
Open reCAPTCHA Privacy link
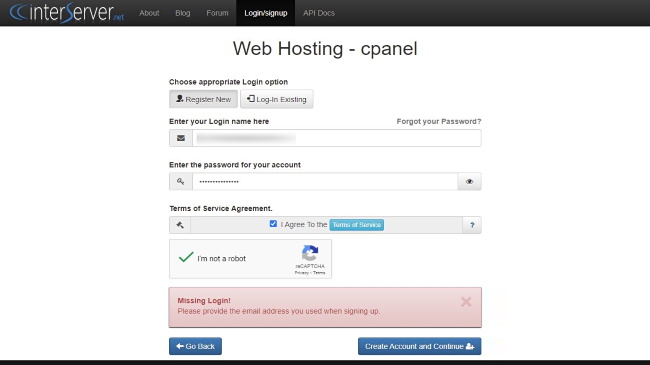[x=302, y=273]
